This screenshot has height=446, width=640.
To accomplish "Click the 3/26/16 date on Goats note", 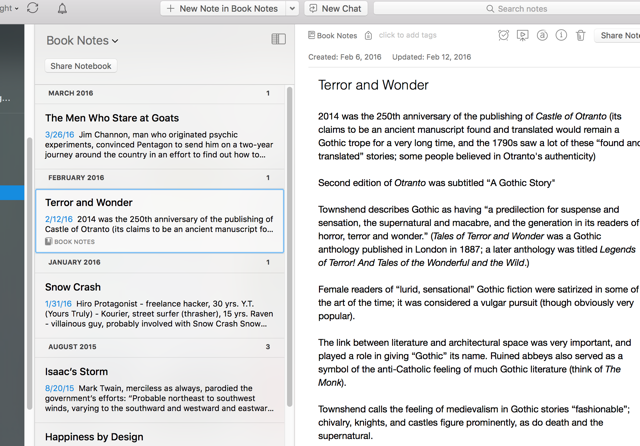I will coord(60,135).
